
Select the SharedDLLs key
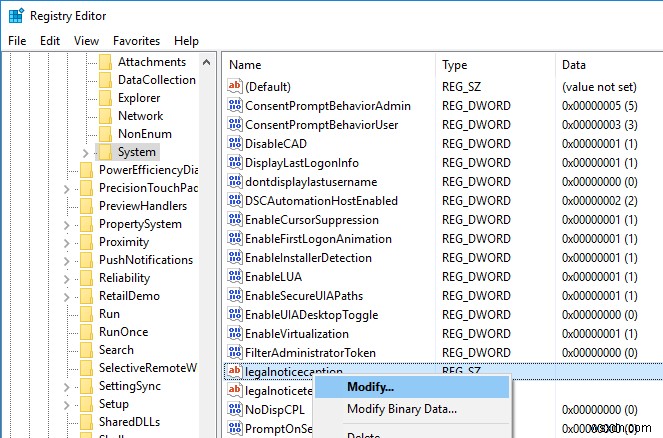129,422
